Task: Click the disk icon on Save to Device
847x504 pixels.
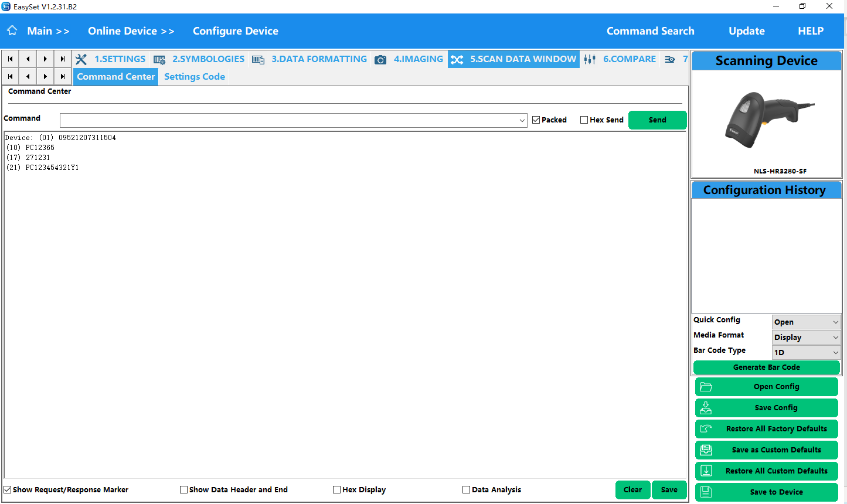Action: (706, 492)
